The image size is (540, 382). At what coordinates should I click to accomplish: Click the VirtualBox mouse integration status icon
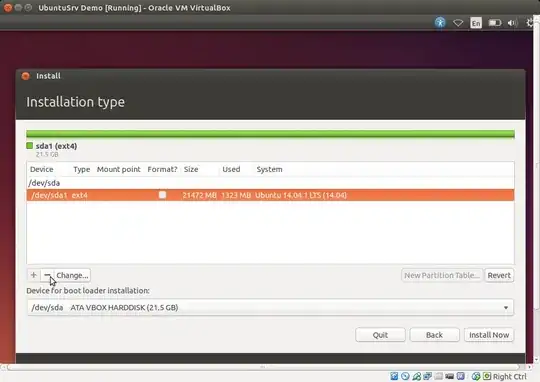tap(476, 376)
